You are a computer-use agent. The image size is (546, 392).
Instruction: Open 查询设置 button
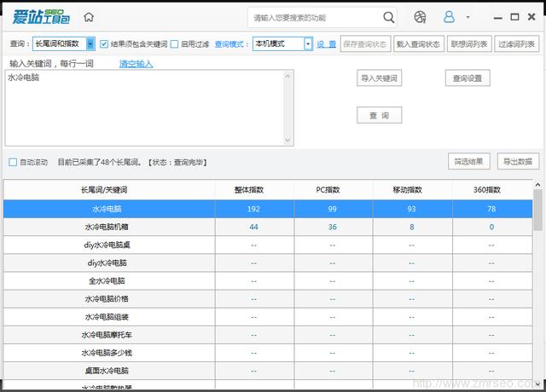coord(467,78)
